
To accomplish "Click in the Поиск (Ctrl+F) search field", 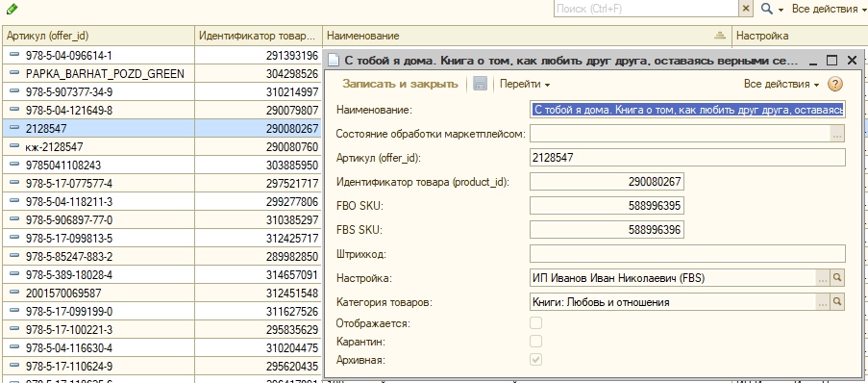I will pyautogui.click(x=646, y=9).
